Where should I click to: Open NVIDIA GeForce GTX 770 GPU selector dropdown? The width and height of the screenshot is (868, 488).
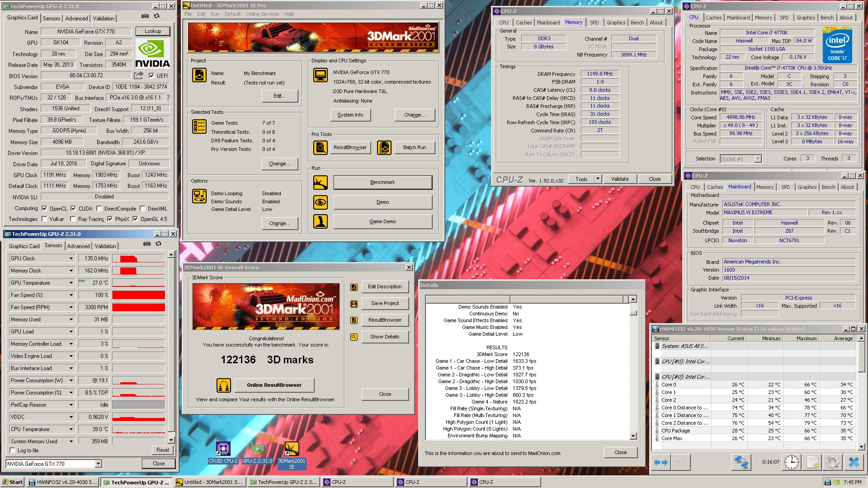pos(98,464)
